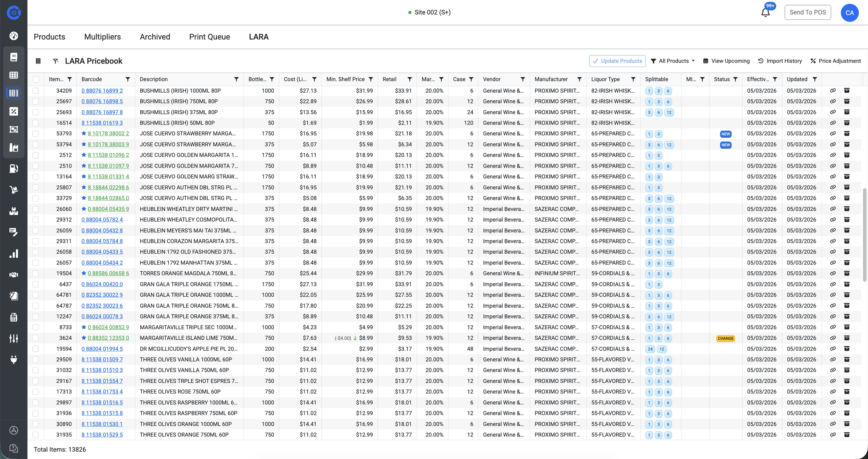
Task: Open barcode link 0 88076 16899 2
Action: click(102, 91)
